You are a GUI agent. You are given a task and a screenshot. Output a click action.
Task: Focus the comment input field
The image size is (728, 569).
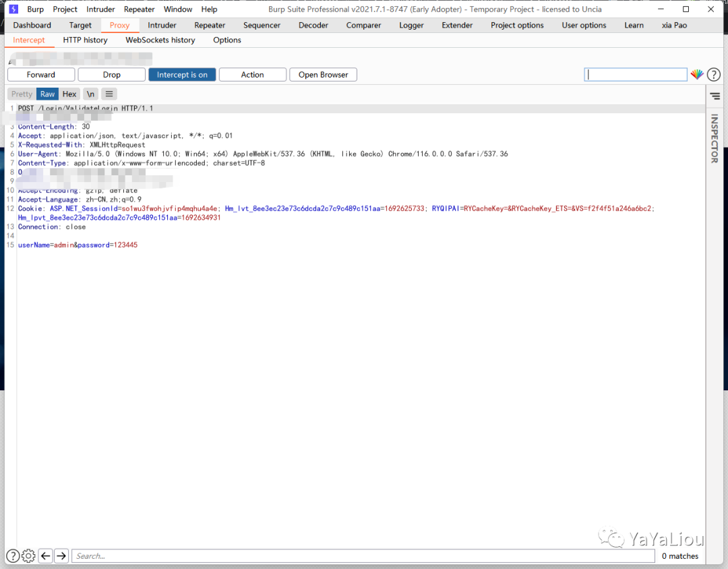point(636,74)
